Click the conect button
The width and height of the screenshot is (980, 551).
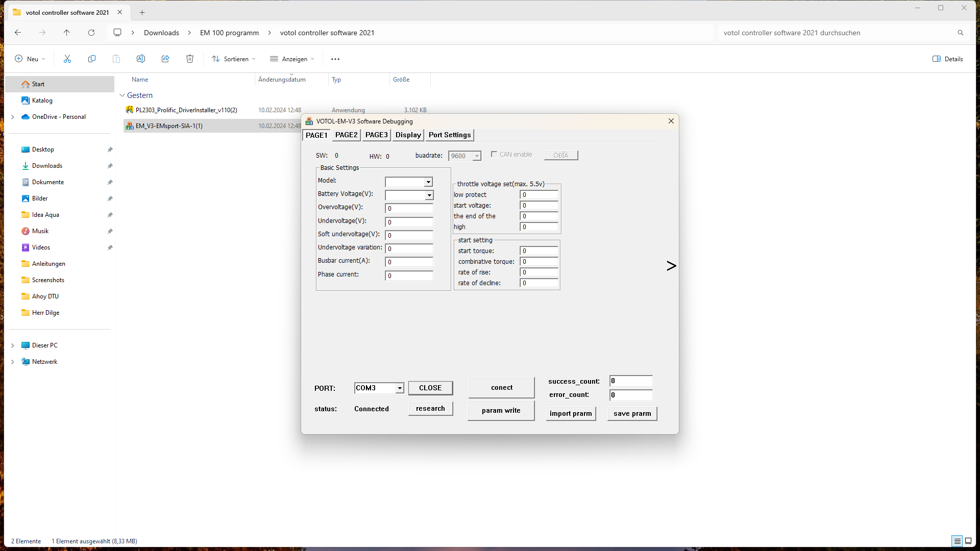pyautogui.click(x=501, y=388)
